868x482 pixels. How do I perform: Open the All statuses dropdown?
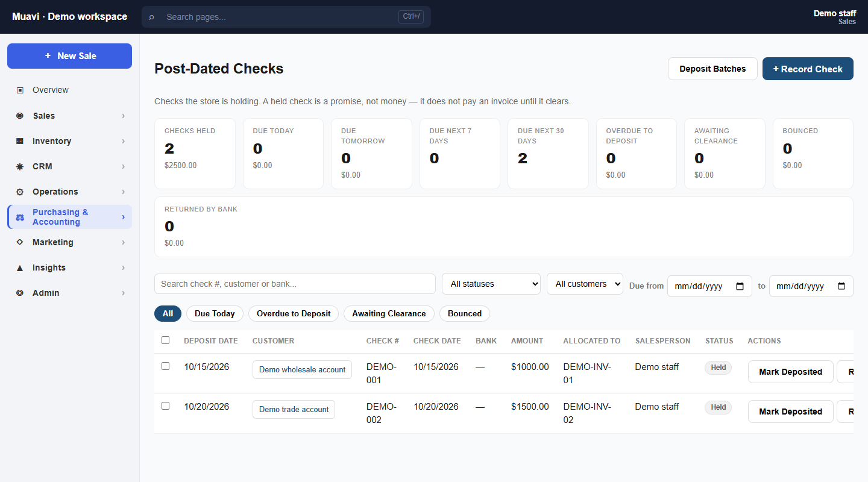pyautogui.click(x=491, y=284)
